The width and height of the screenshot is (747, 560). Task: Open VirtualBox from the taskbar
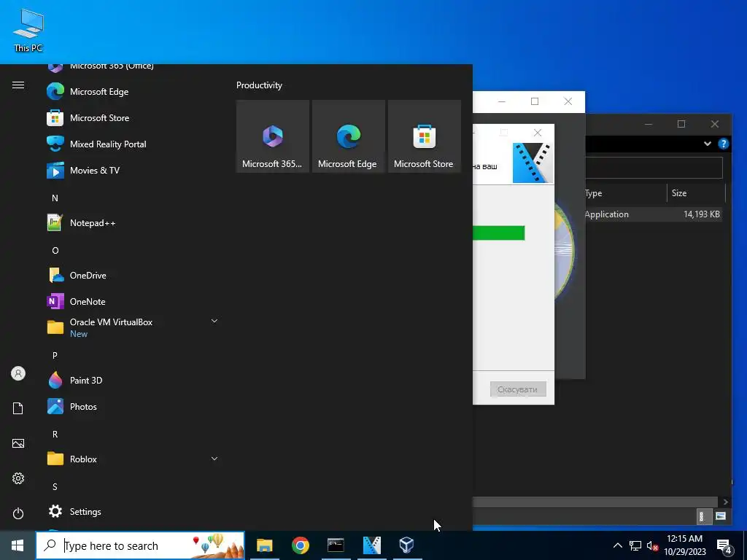tap(407, 545)
